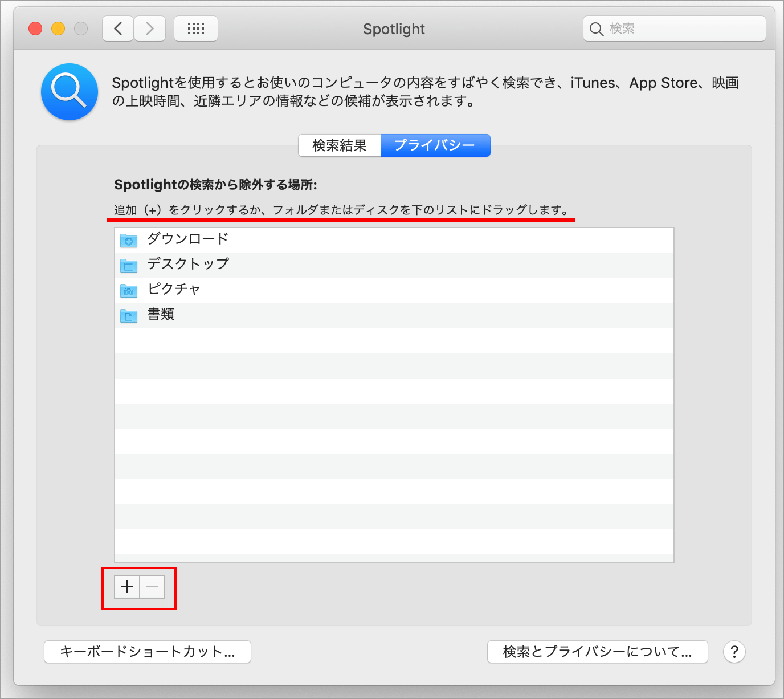The width and height of the screenshot is (784, 699).
Task: Switch to the 検索結果 tab
Action: coord(339,145)
